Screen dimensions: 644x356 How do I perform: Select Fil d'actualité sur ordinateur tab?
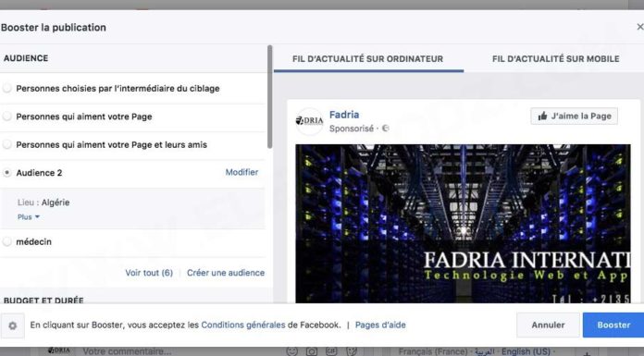click(x=368, y=59)
